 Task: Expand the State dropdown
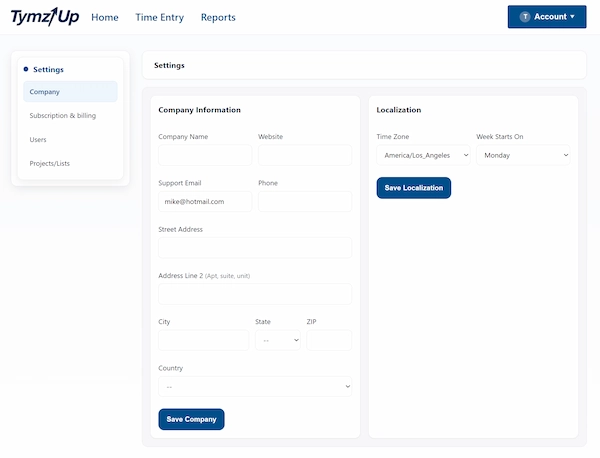point(278,340)
